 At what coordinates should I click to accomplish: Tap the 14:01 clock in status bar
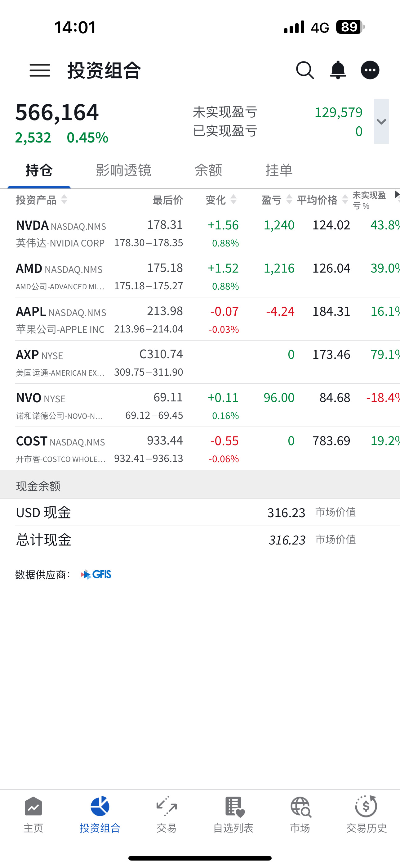point(75,27)
